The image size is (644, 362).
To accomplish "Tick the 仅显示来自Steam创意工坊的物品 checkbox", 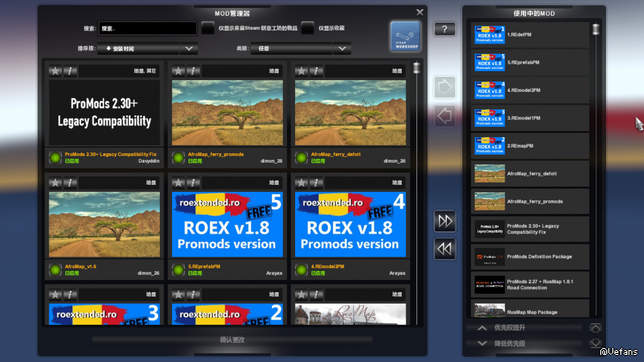I will coord(208,28).
